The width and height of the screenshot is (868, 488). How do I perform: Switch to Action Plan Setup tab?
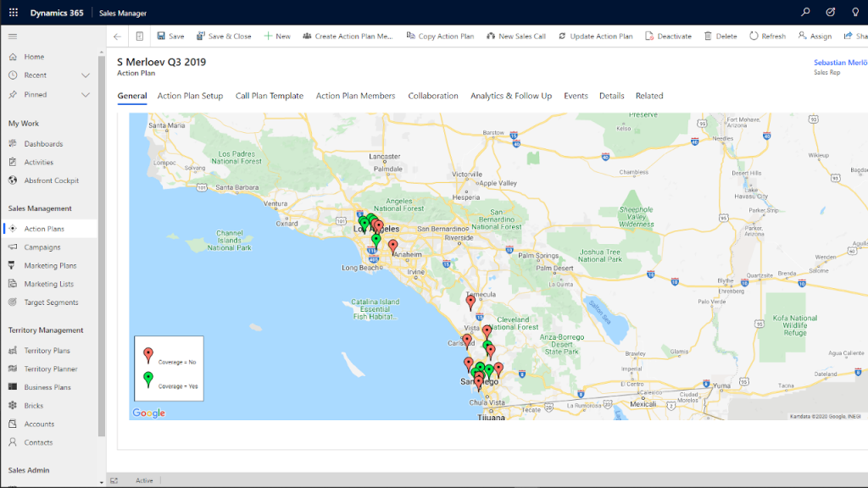pos(190,96)
